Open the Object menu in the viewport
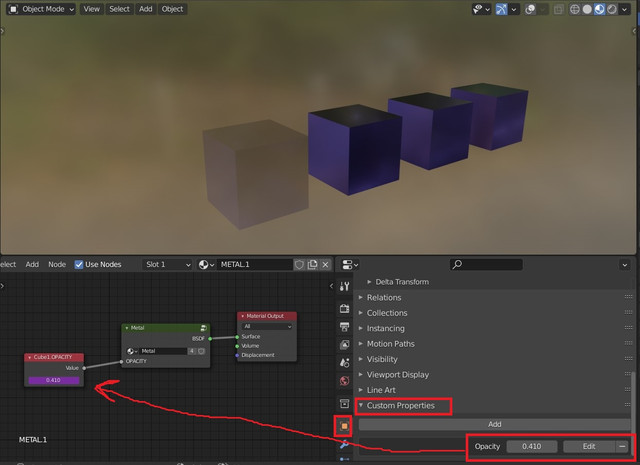 tap(172, 9)
